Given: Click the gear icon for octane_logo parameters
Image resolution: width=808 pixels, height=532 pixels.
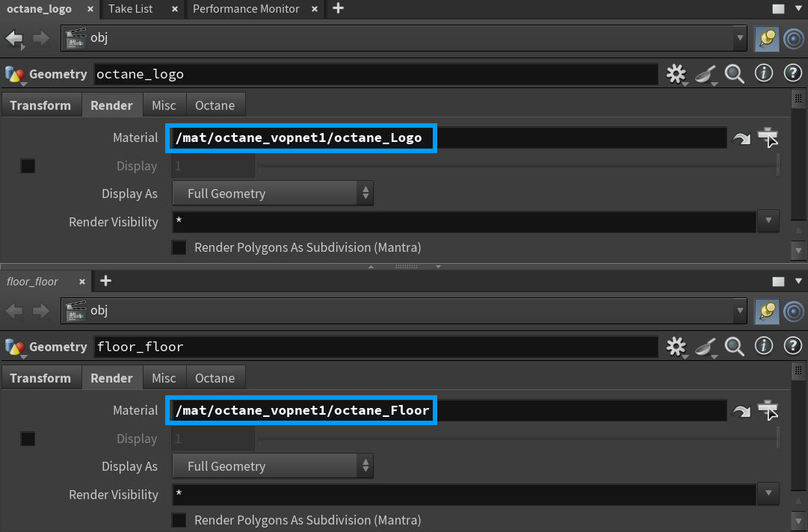Looking at the screenshot, I should (x=676, y=73).
